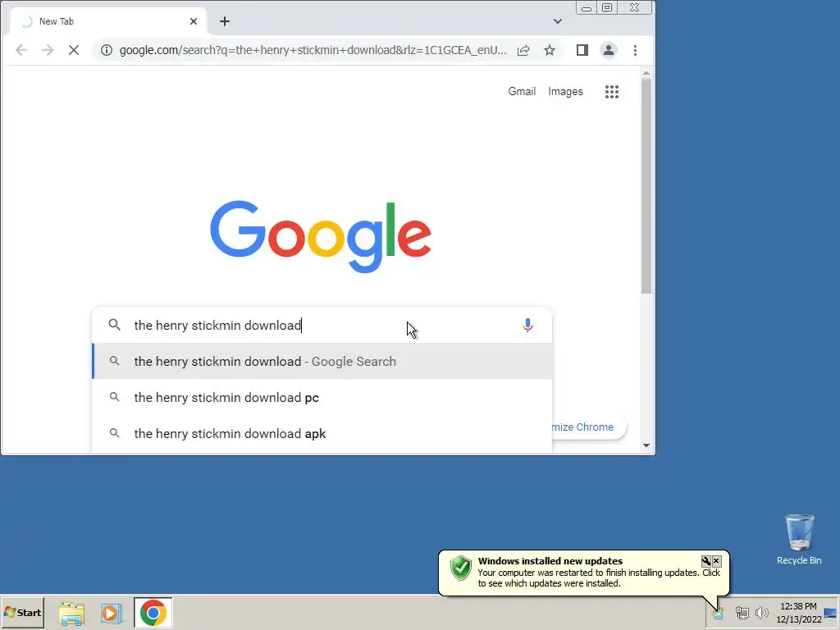This screenshot has height=630, width=840.
Task: Focus the Chrome address bar URL
Action: (x=313, y=50)
